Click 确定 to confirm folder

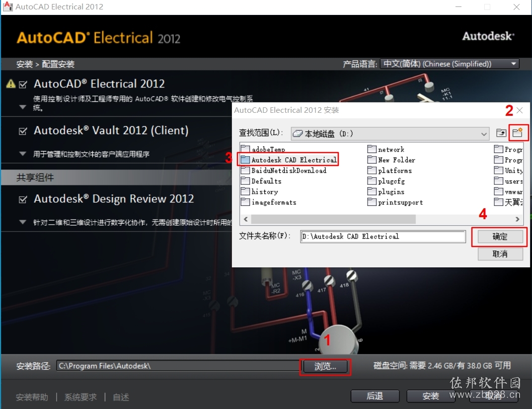(x=500, y=237)
